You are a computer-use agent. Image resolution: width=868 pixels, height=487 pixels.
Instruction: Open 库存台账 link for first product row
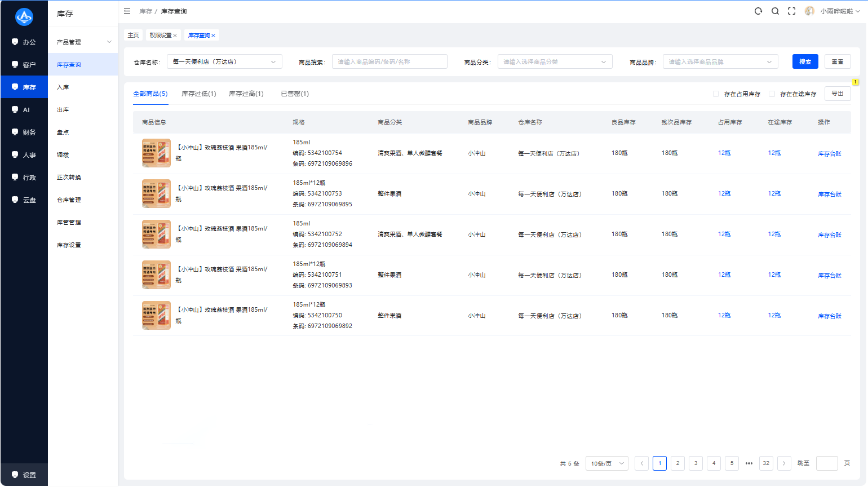[x=830, y=154]
